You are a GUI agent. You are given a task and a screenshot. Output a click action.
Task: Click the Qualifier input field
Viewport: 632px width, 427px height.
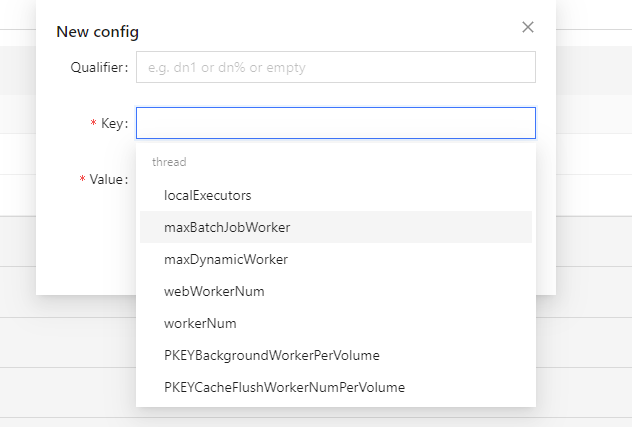click(x=335, y=67)
